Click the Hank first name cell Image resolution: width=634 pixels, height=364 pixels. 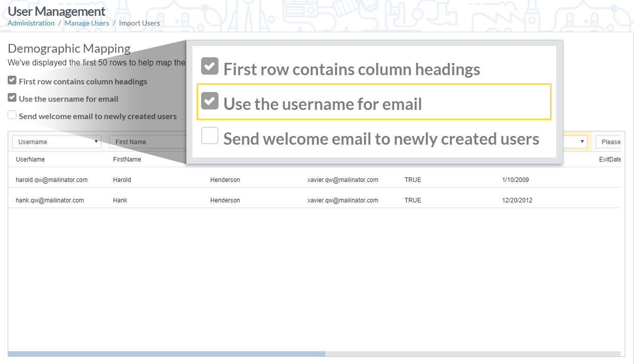[120, 200]
